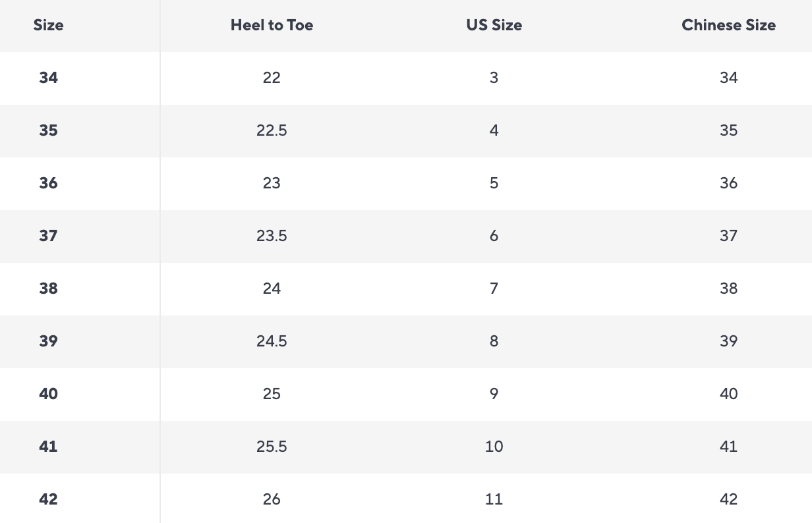Image resolution: width=812 pixels, height=523 pixels.
Task: Select the size 34 row label
Action: [x=48, y=78]
